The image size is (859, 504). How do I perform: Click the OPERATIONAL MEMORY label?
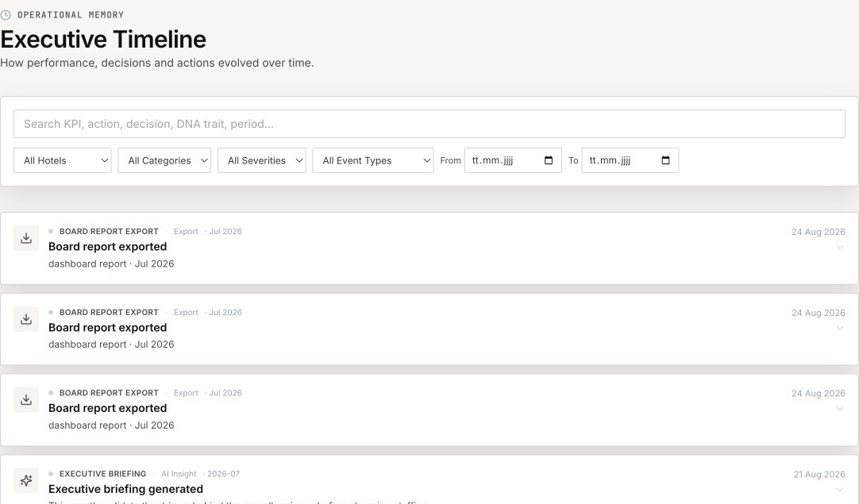pyautogui.click(x=71, y=15)
